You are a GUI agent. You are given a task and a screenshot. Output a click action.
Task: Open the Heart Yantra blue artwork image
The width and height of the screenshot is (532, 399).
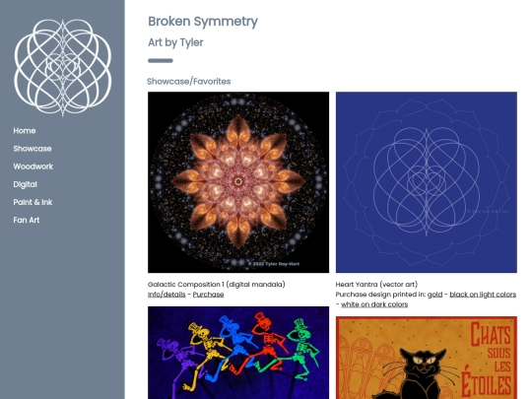pyautogui.click(x=427, y=182)
